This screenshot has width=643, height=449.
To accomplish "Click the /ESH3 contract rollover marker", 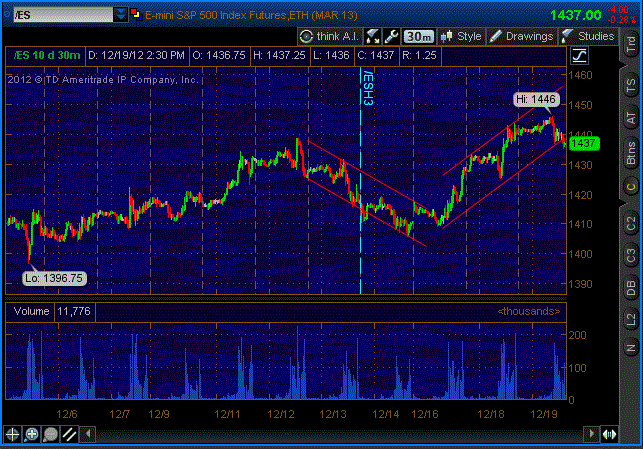I will coord(368,88).
